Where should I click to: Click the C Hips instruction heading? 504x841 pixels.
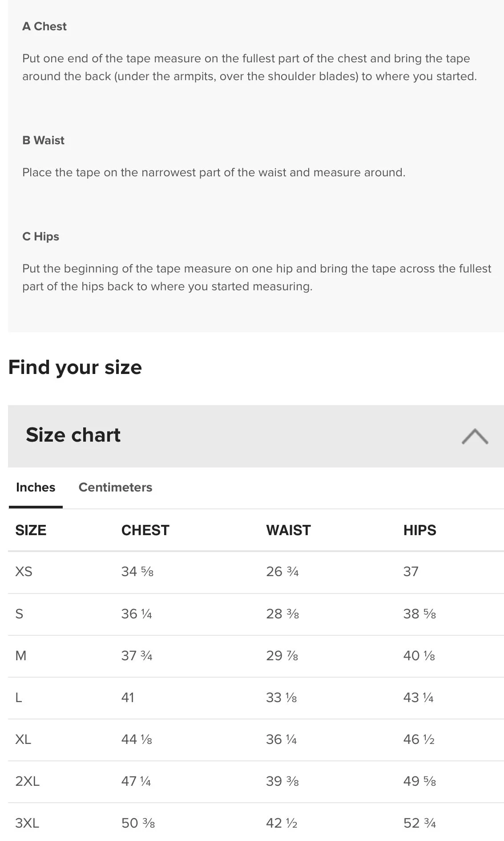click(40, 236)
